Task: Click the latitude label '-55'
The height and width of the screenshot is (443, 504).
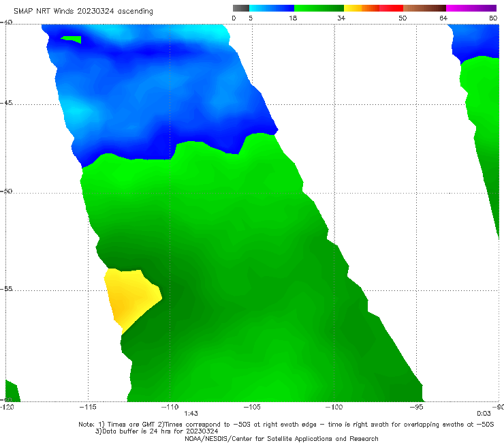Action: [6, 289]
